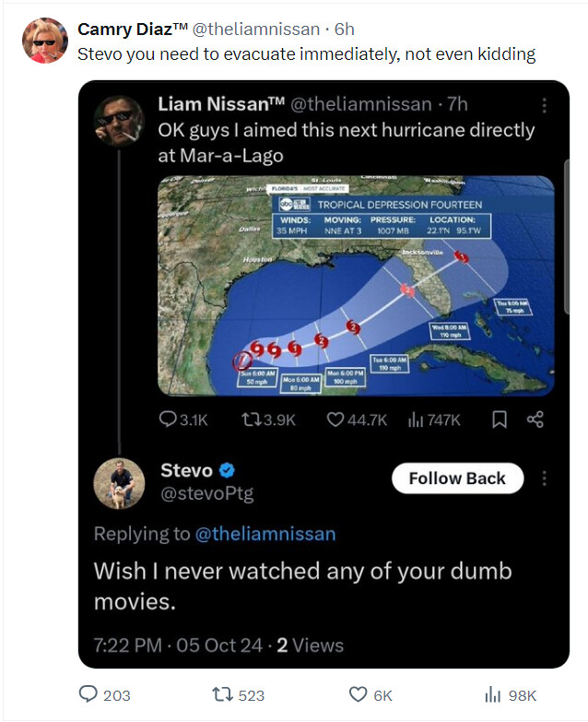Open Liam Nissan profile picture
588x722 pixels.
pos(119,121)
